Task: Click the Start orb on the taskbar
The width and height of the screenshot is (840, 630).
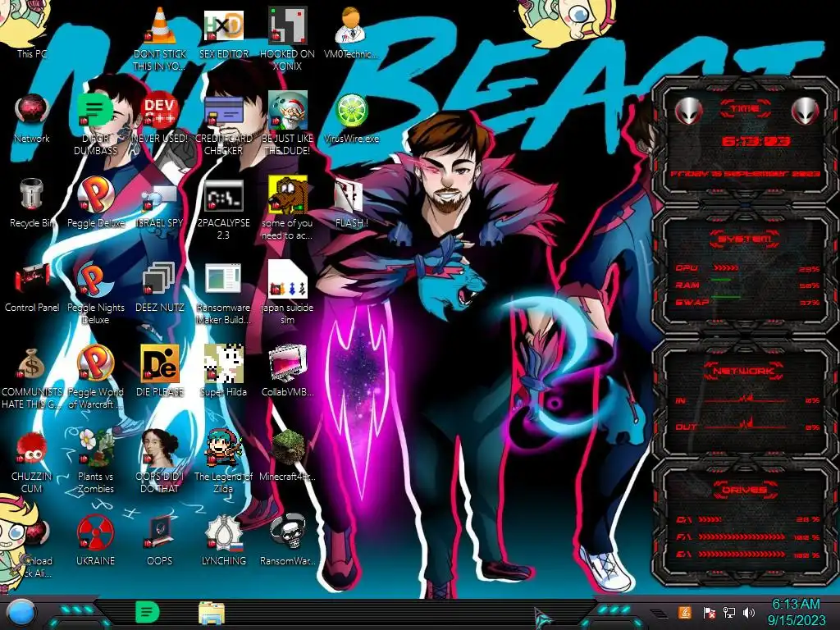Action: (21, 614)
